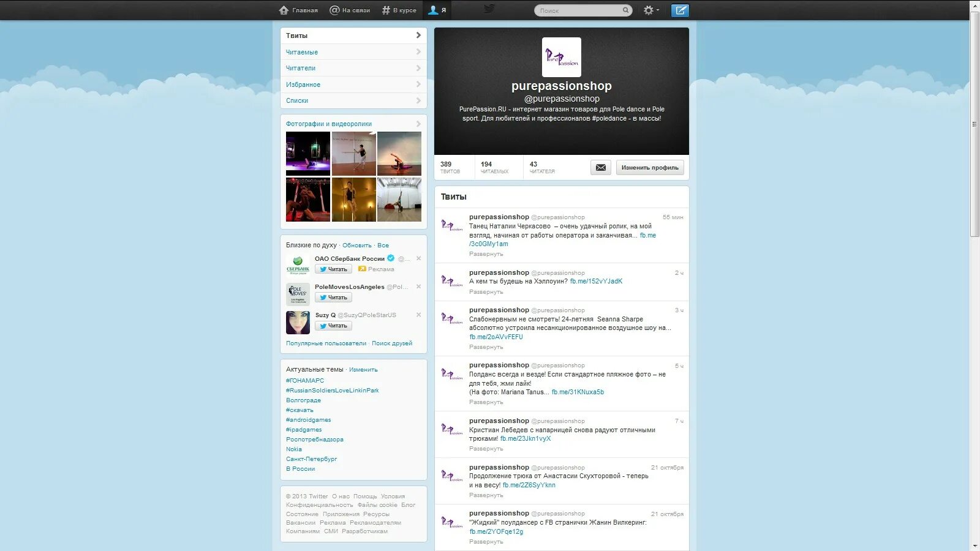This screenshot has height=551, width=980.
Task: Expand the Хэллоуин tweet via Развернуть
Action: point(486,292)
